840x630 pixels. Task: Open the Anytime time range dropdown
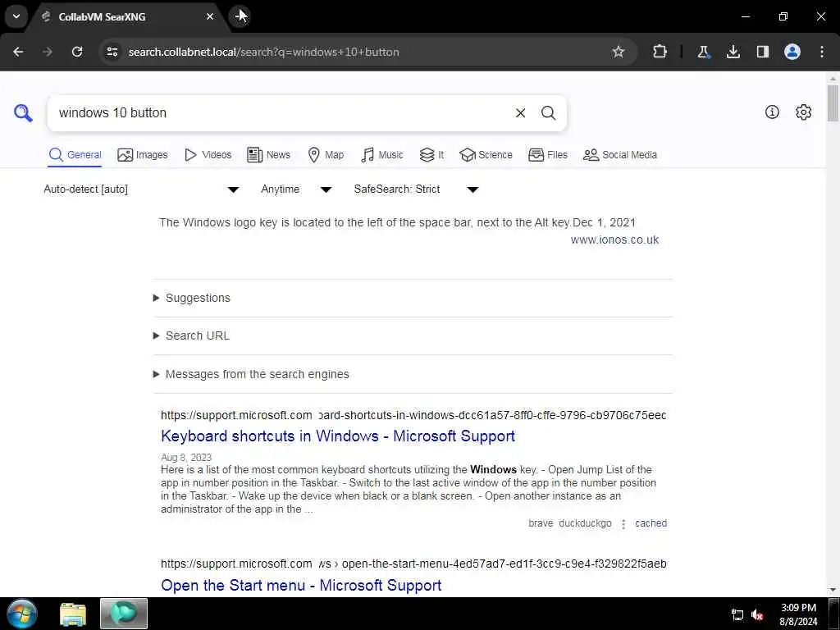tap(296, 189)
